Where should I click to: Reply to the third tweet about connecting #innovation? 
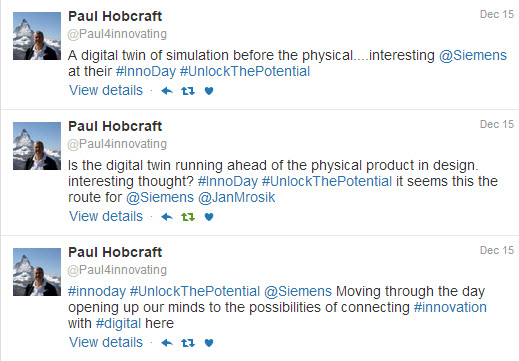tap(167, 343)
